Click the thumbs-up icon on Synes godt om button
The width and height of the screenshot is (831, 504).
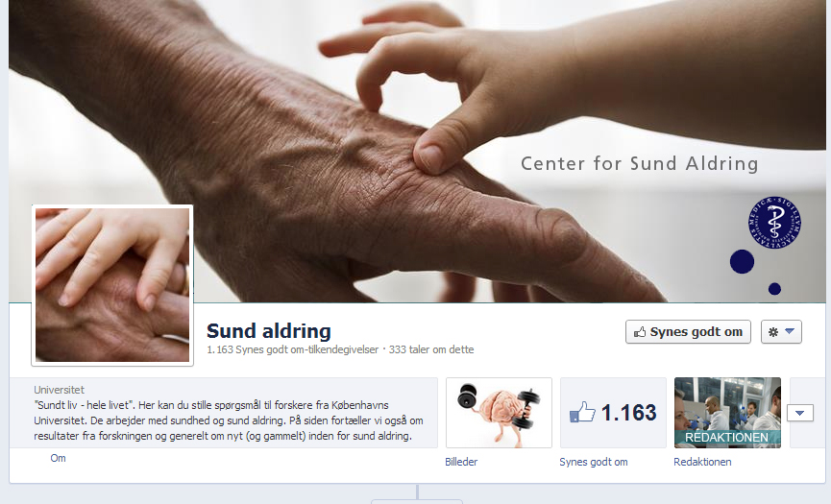pos(640,332)
